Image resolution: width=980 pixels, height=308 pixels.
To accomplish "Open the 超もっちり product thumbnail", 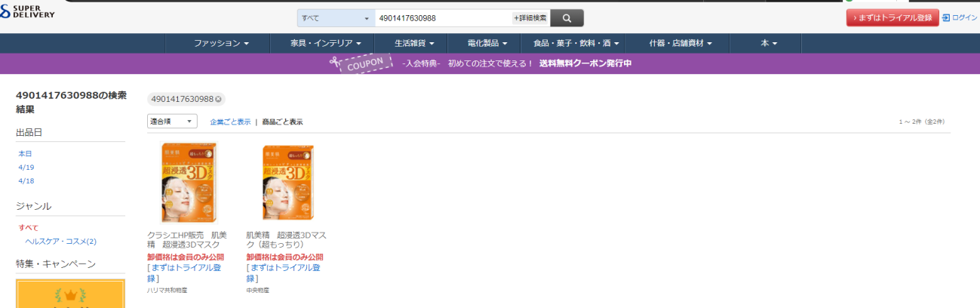I will point(287,182).
